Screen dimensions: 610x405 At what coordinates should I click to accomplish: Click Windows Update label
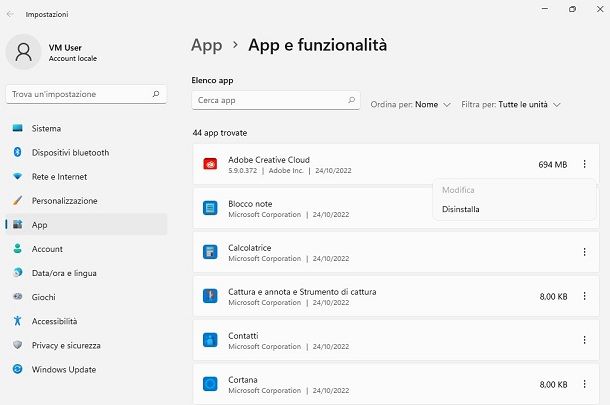pos(64,370)
